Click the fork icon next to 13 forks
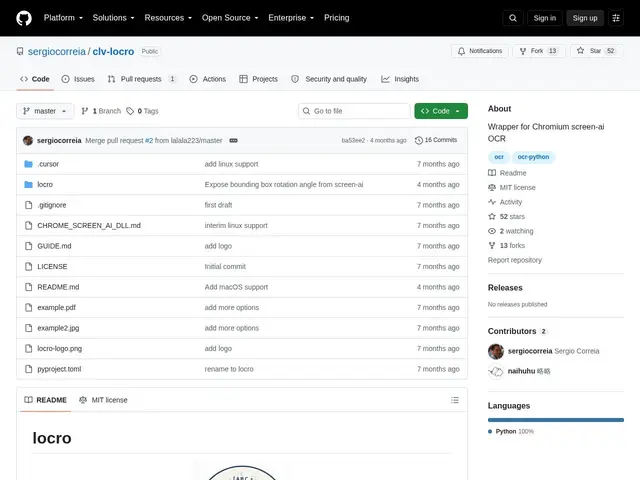Screen dimensions: 640x480 click(492, 245)
